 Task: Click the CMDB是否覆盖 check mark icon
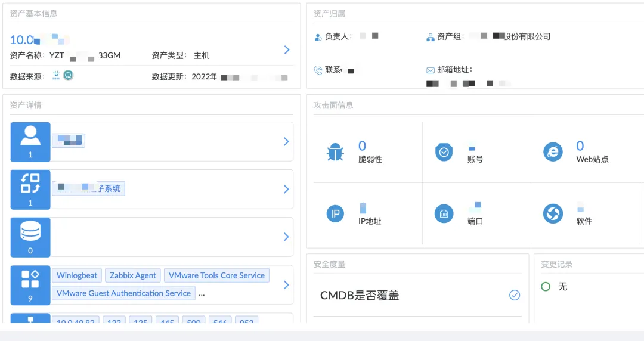[515, 295]
